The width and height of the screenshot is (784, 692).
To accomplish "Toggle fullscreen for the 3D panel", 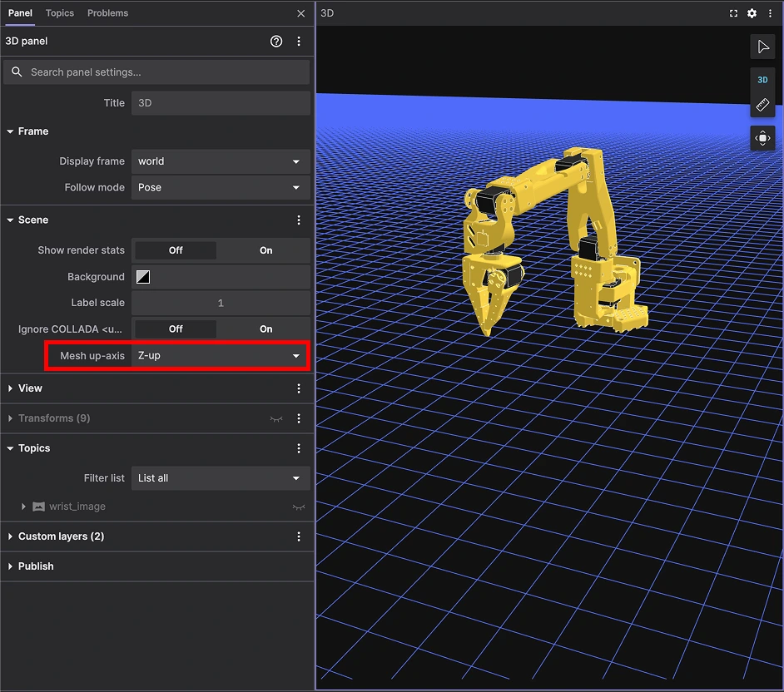I will [x=733, y=13].
